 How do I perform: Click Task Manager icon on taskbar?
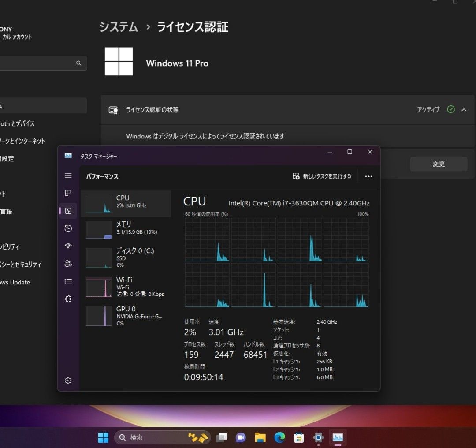(338, 437)
